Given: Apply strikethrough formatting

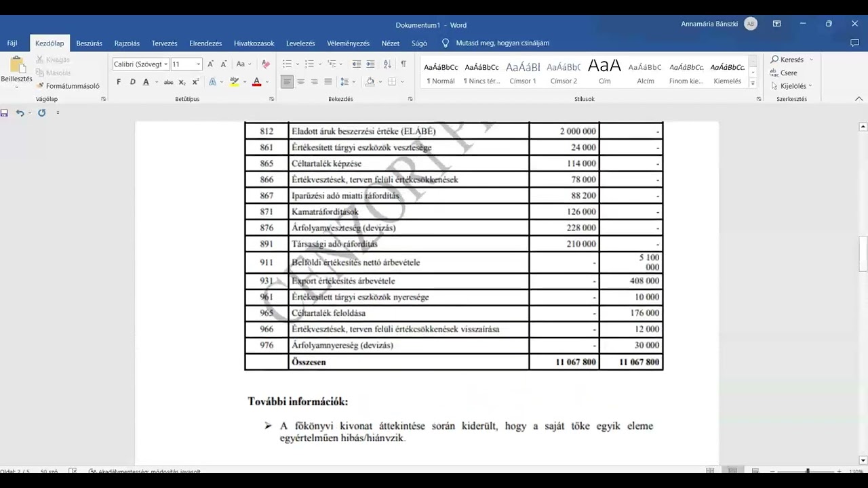Looking at the screenshot, I should (x=168, y=82).
